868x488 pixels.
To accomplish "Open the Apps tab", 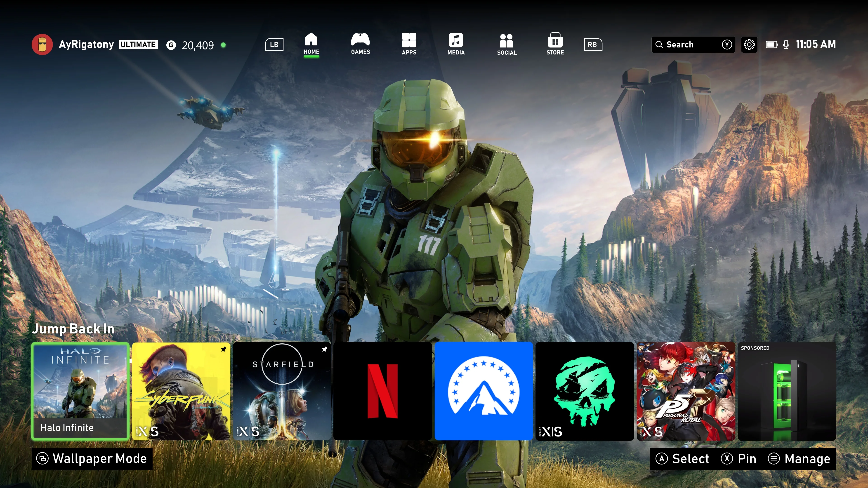I will pos(409,44).
